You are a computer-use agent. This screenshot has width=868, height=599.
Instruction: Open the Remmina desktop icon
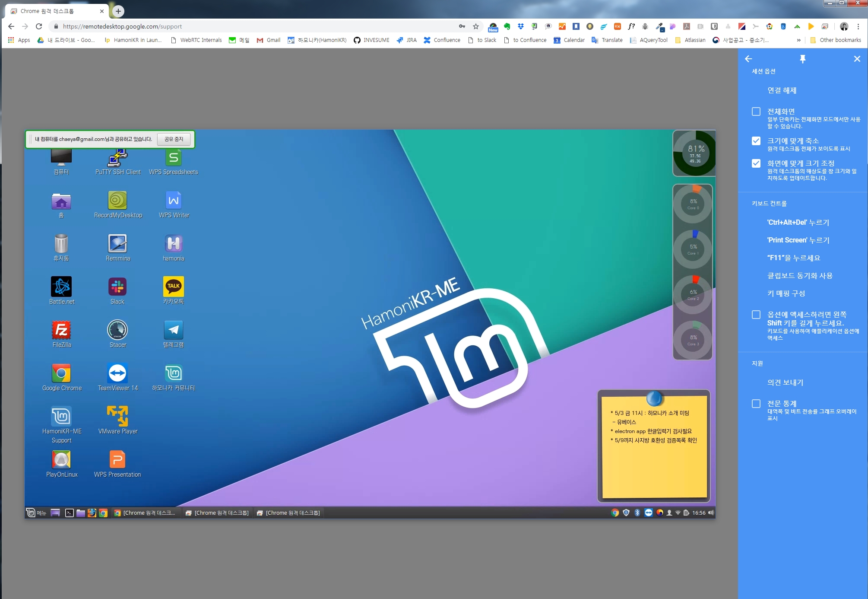117,244
